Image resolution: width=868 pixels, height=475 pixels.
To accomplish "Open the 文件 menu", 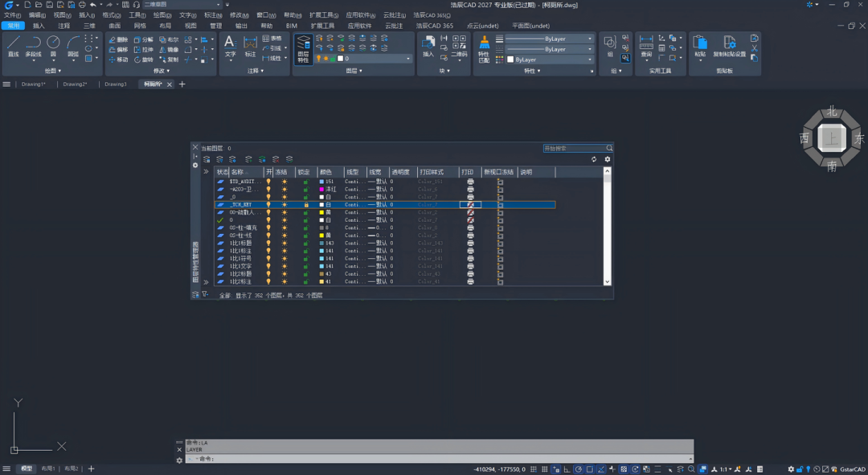I will click(12, 15).
